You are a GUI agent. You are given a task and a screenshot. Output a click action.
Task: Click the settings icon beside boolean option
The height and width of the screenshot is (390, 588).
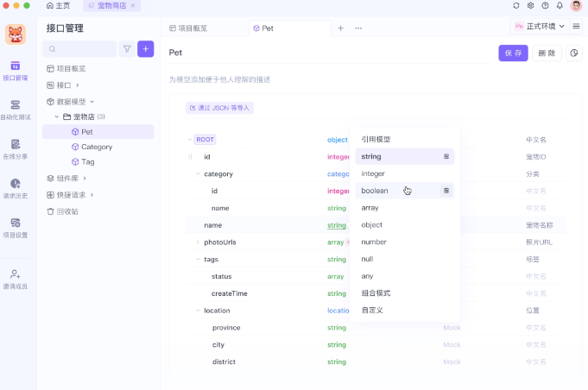446,191
